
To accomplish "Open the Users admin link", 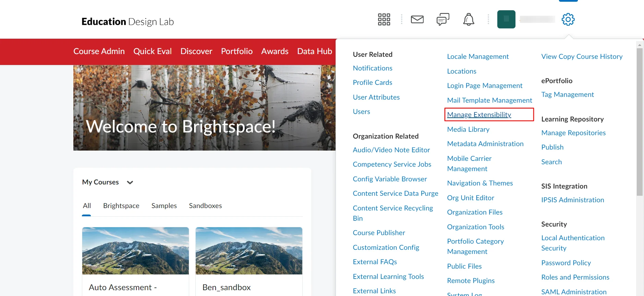I will [x=362, y=112].
